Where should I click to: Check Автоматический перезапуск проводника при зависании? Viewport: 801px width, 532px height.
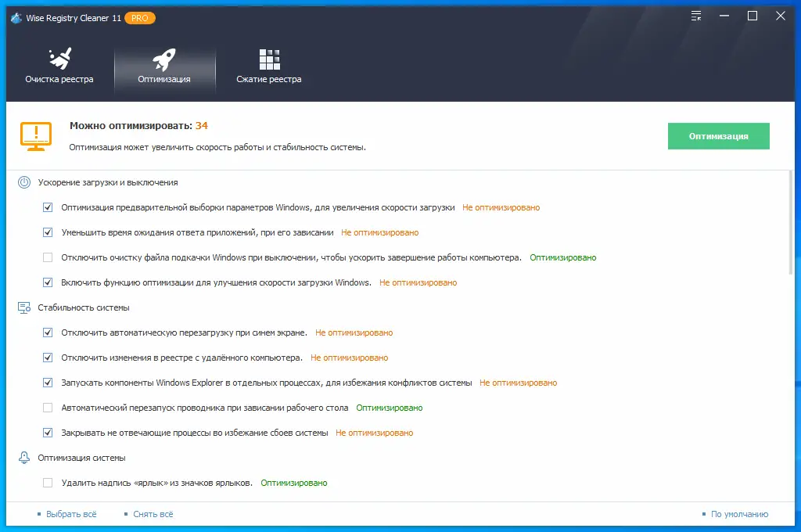48,408
